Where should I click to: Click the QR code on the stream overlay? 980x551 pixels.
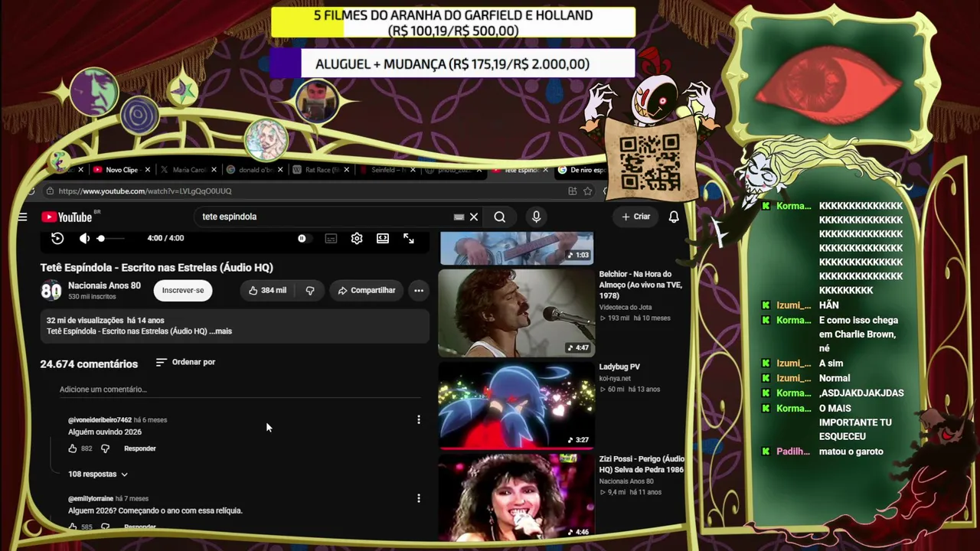[650, 162]
